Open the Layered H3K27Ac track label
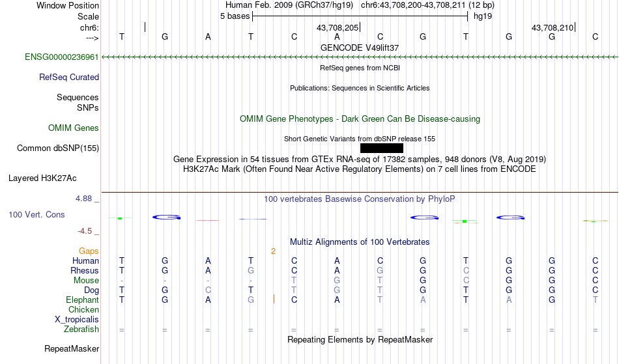The image size is (619, 364). click(x=42, y=178)
